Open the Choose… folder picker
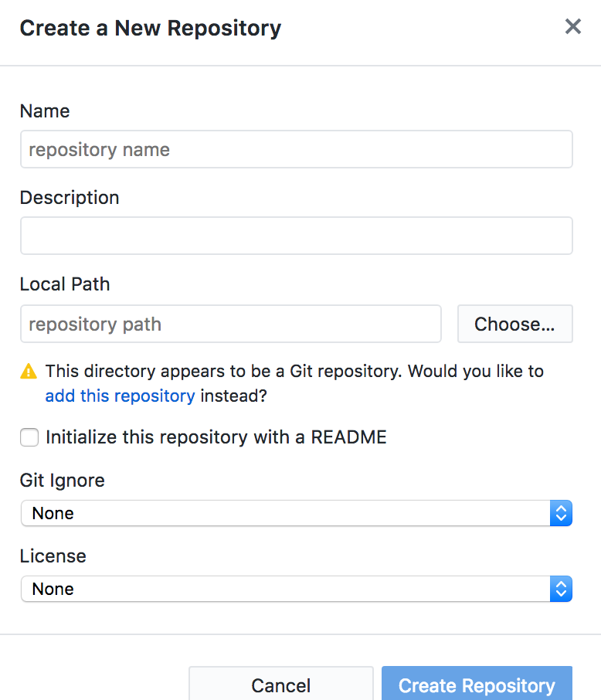 [x=514, y=324]
